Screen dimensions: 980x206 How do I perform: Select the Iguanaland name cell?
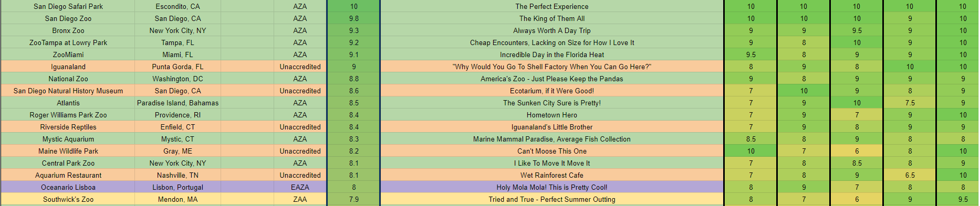(68, 67)
